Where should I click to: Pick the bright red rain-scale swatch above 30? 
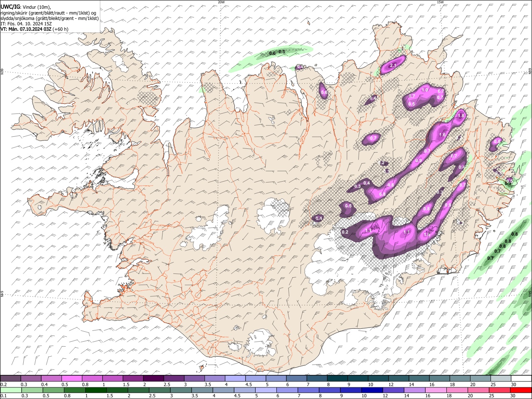[521, 390]
